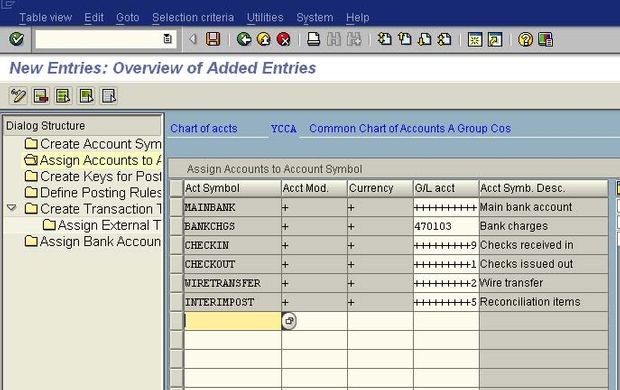Click the Currency column header
Viewport: 620px width, 390px height.
pos(380,188)
